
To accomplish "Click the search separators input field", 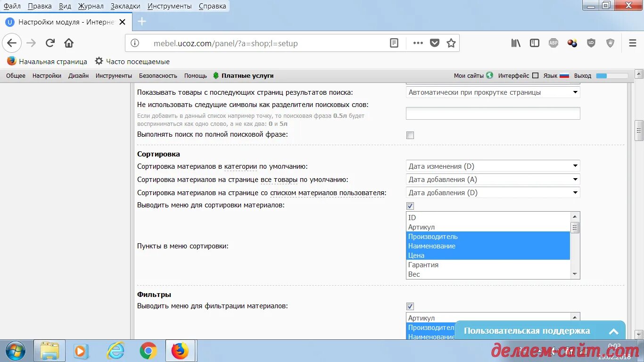I will (x=493, y=113).
